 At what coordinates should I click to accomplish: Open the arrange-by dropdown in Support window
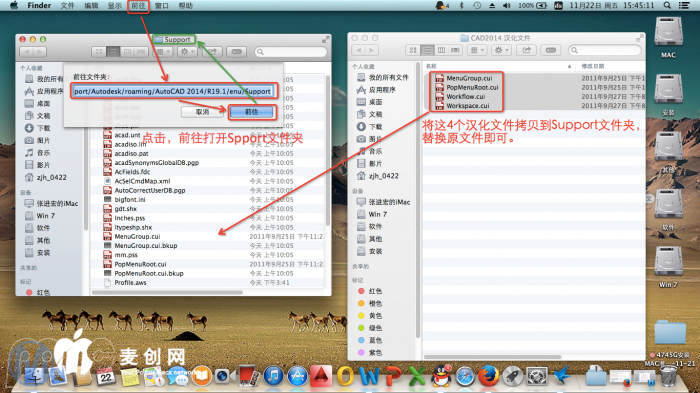163,52
